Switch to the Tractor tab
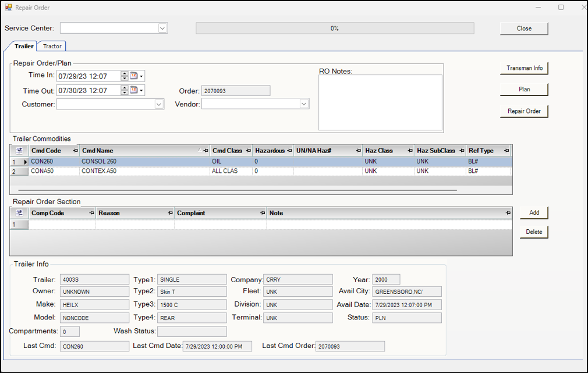 52,46
